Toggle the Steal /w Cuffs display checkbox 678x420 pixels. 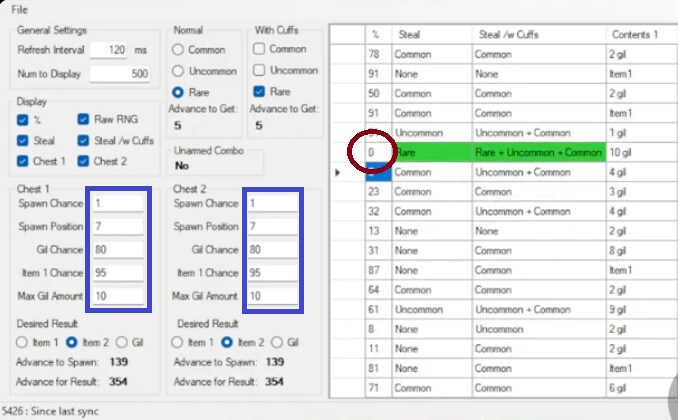[x=84, y=140]
